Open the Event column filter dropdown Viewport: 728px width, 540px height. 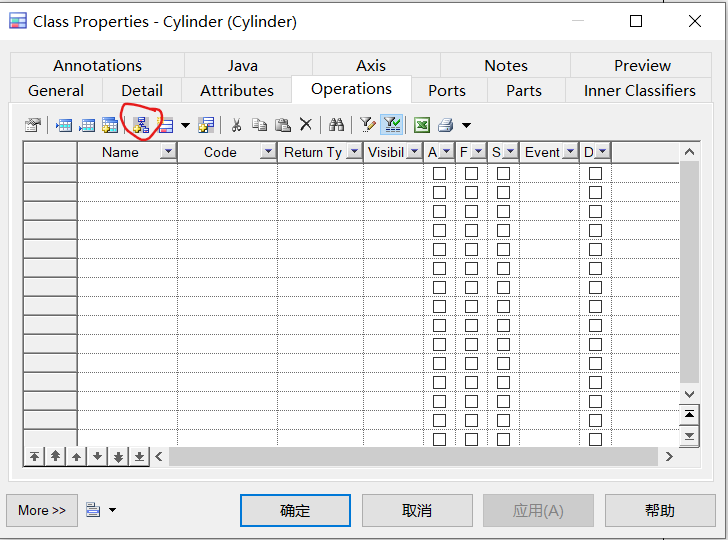[x=570, y=152]
